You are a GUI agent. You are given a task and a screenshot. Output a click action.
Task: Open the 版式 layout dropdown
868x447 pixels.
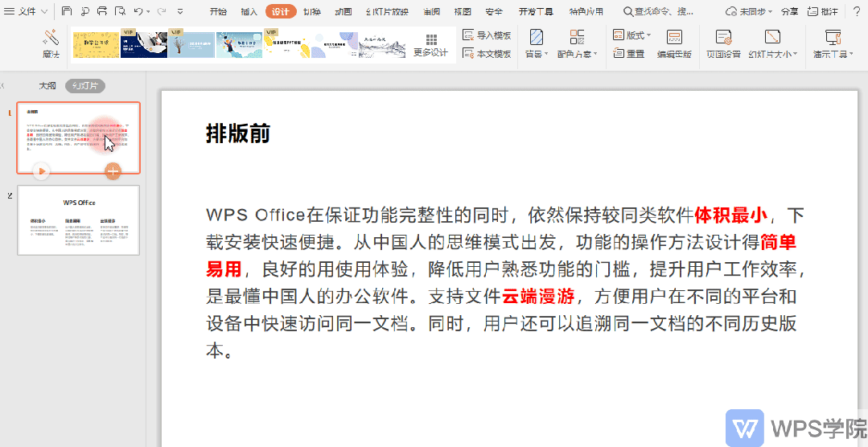[x=631, y=35]
